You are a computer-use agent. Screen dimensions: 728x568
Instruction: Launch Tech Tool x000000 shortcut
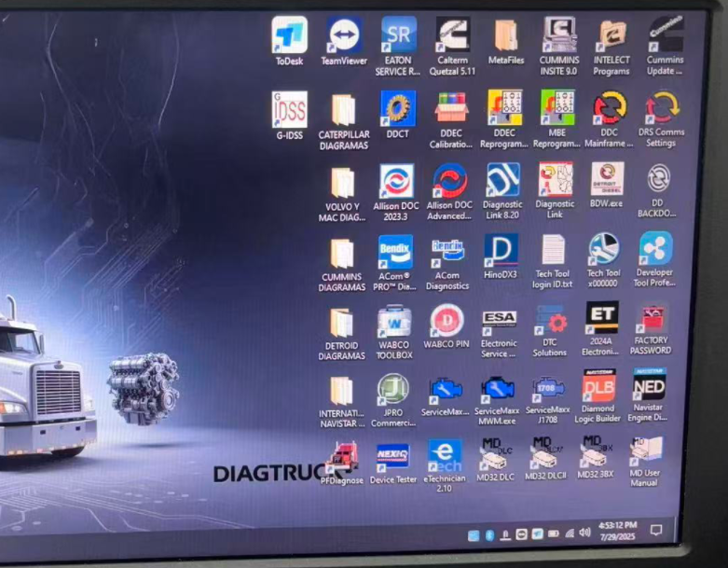click(x=603, y=261)
